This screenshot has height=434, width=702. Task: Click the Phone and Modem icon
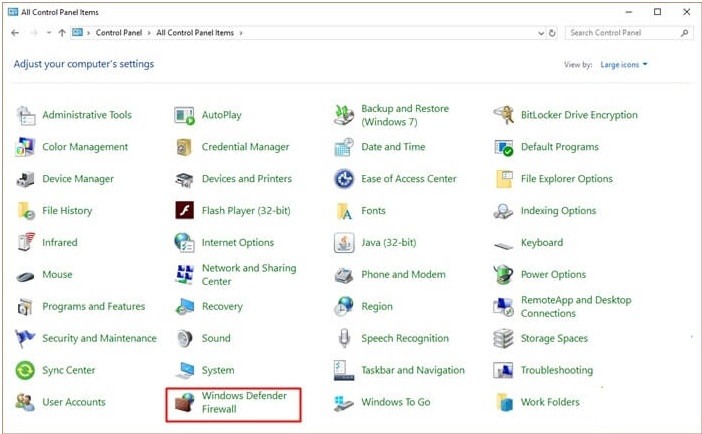click(344, 275)
